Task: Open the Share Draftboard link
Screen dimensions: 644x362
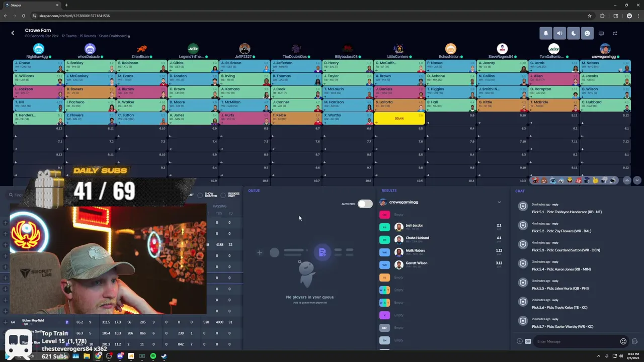Action: (x=114, y=36)
